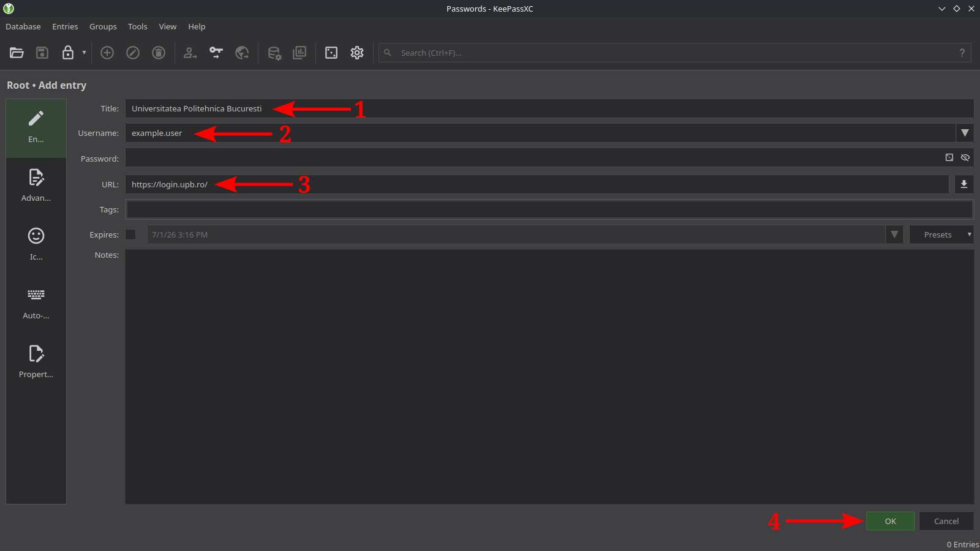The width and height of the screenshot is (980, 551).
Task: Close the KeePassXC window
Action: 971,9
